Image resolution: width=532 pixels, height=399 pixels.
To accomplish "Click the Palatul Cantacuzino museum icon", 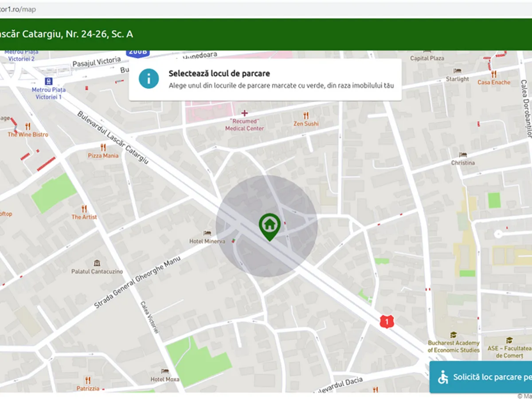I will click(97, 263).
